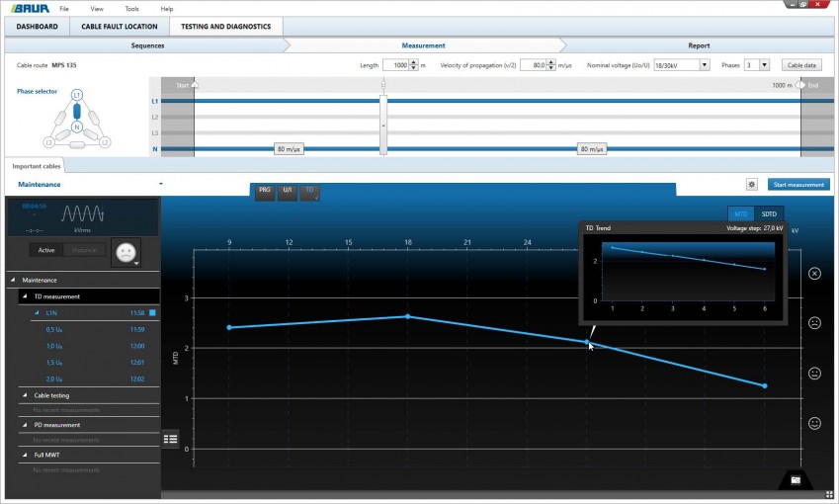
Task: Click the Start measurement button
Action: pyautogui.click(x=798, y=185)
